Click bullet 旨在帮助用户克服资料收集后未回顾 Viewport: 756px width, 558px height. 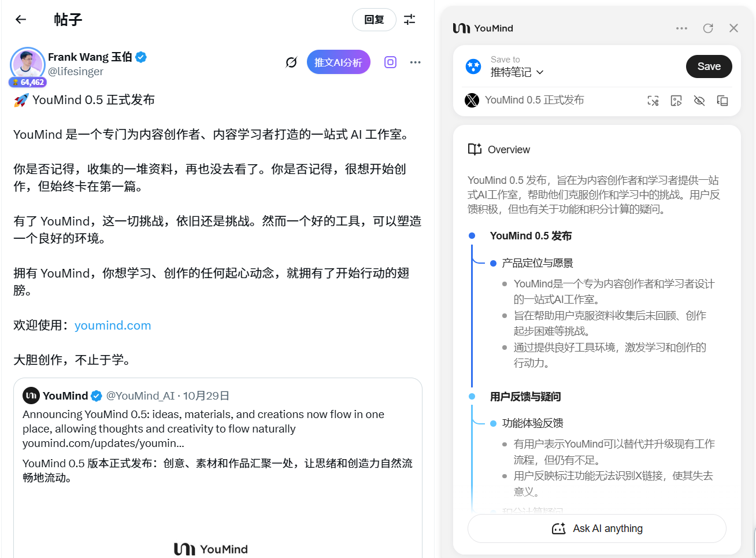click(610, 323)
